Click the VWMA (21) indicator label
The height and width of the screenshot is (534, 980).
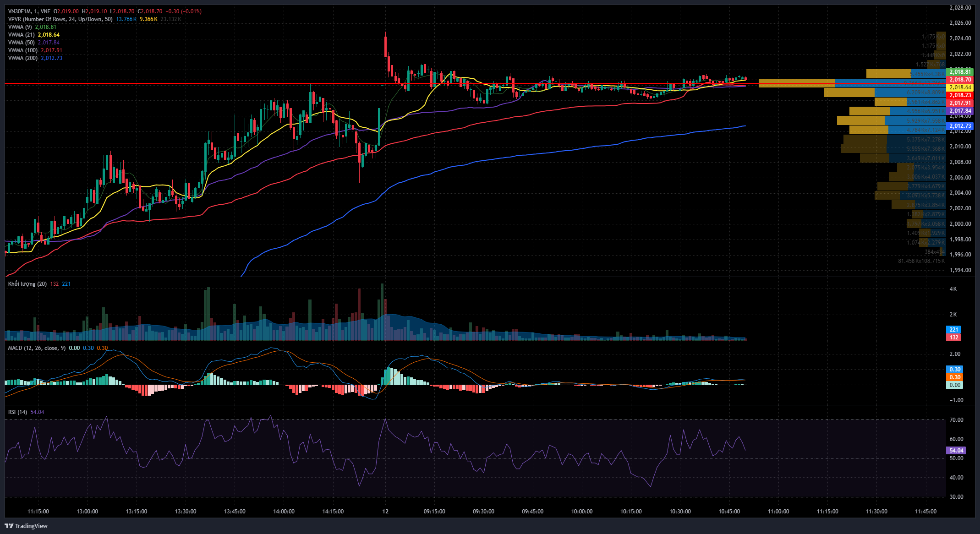coord(21,35)
